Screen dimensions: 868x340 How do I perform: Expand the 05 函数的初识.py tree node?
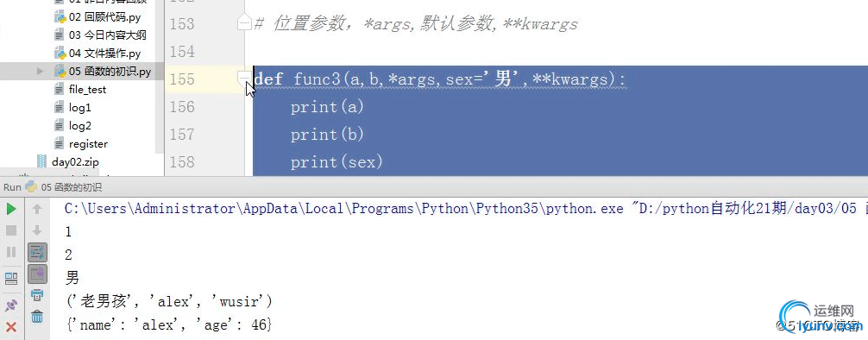[40, 72]
